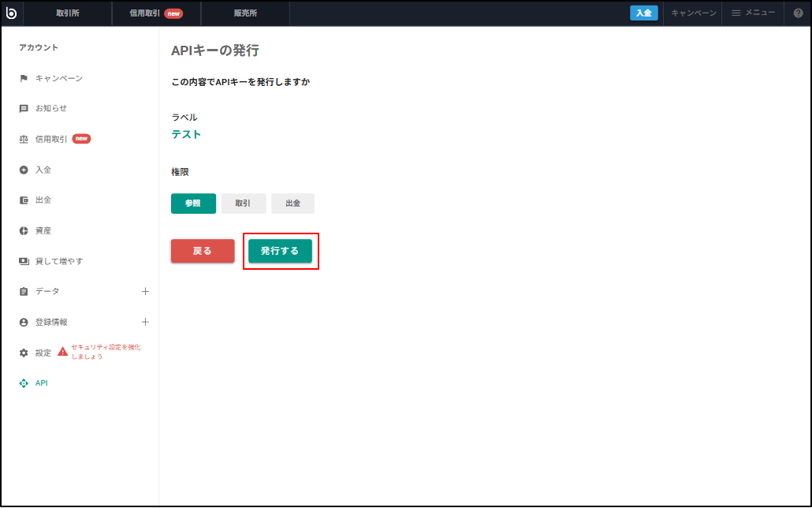Click the API sidebar icon
Viewport: 812px width, 508px height.
pyautogui.click(x=24, y=383)
